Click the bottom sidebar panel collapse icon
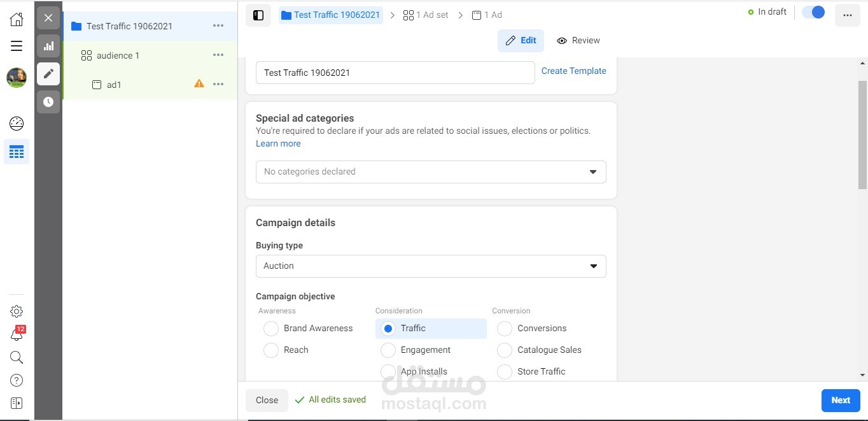Viewport: 868px width, 421px height. [17, 403]
